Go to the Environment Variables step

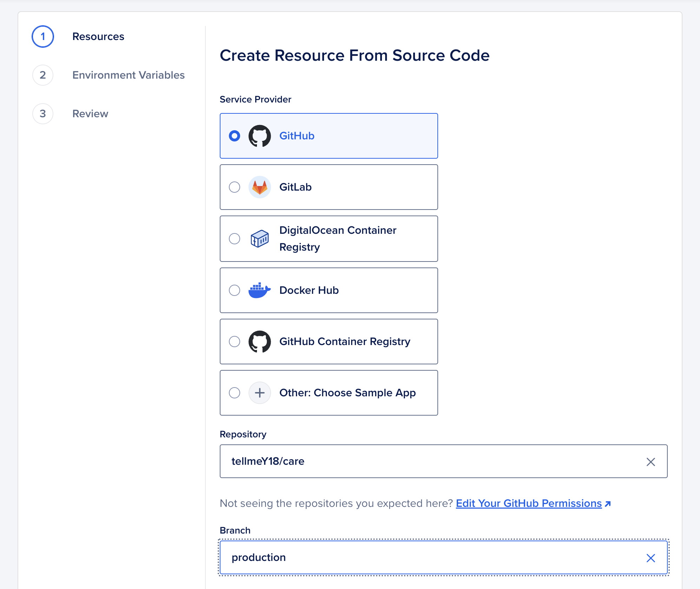128,75
